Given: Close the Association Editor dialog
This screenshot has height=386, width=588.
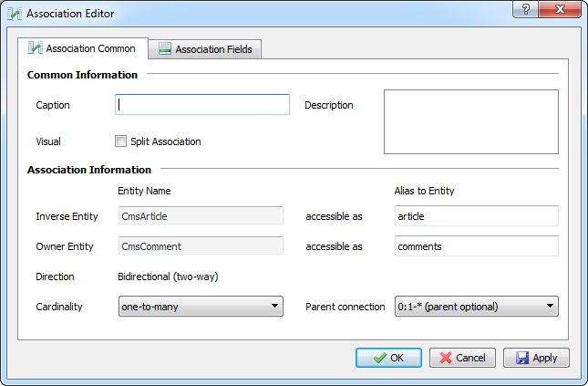Looking at the screenshot, I should [560, 9].
